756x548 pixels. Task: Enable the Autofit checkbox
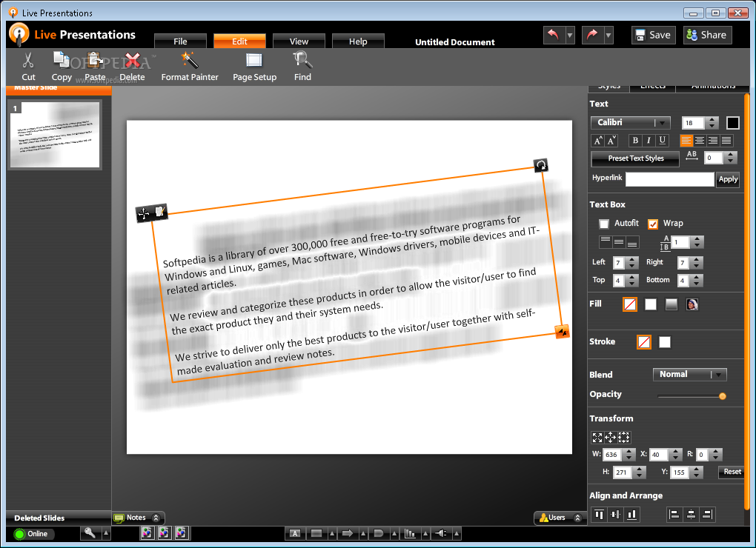(603, 224)
